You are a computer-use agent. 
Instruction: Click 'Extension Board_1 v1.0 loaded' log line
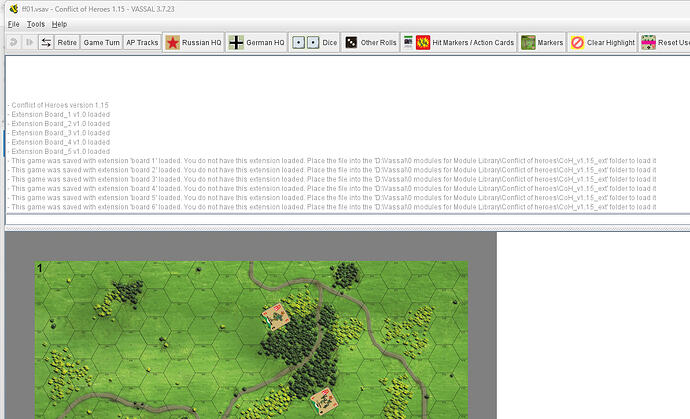[x=59, y=114]
